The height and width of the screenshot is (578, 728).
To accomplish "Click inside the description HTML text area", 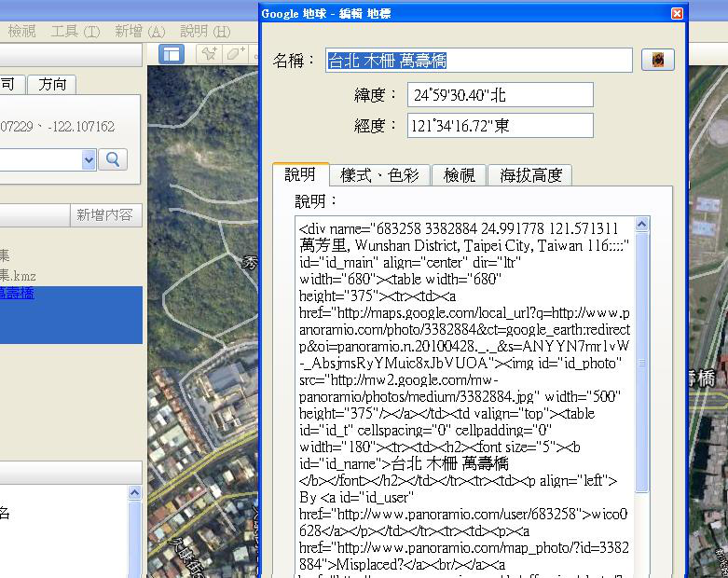I will 464,397.
